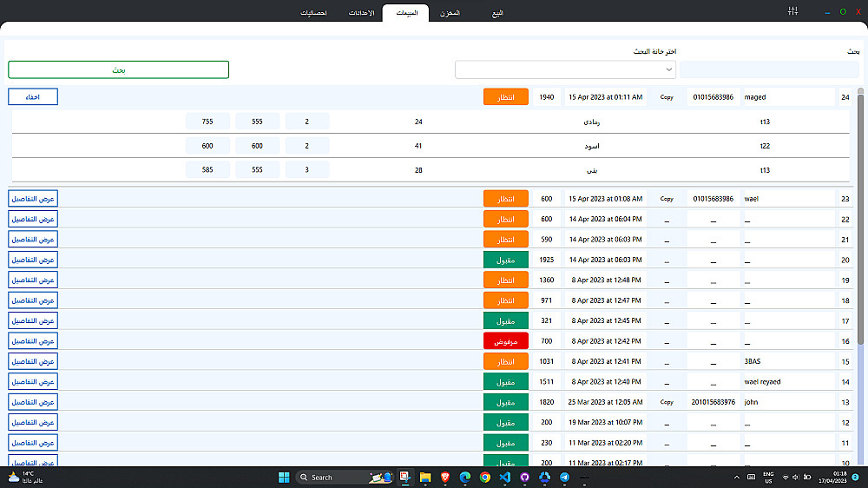Show details for order 16 rejected
Viewport: 868px width, 488px height.
(33, 341)
